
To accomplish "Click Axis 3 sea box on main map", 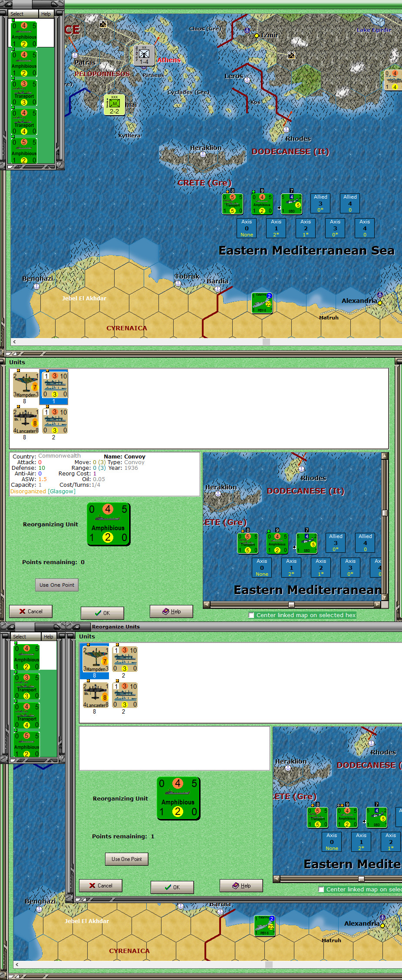I will pos(335,228).
